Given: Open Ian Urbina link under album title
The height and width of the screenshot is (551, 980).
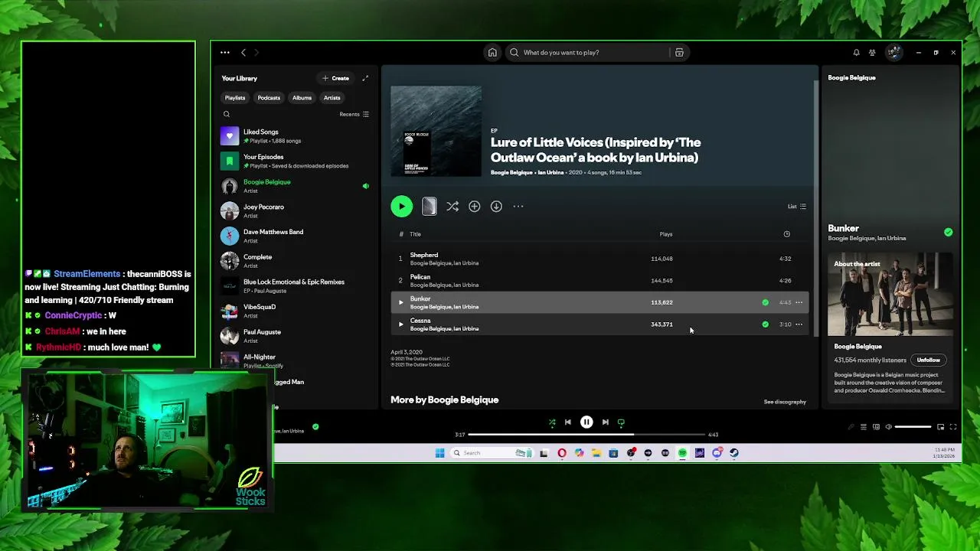Looking at the screenshot, I should [550, 173].
